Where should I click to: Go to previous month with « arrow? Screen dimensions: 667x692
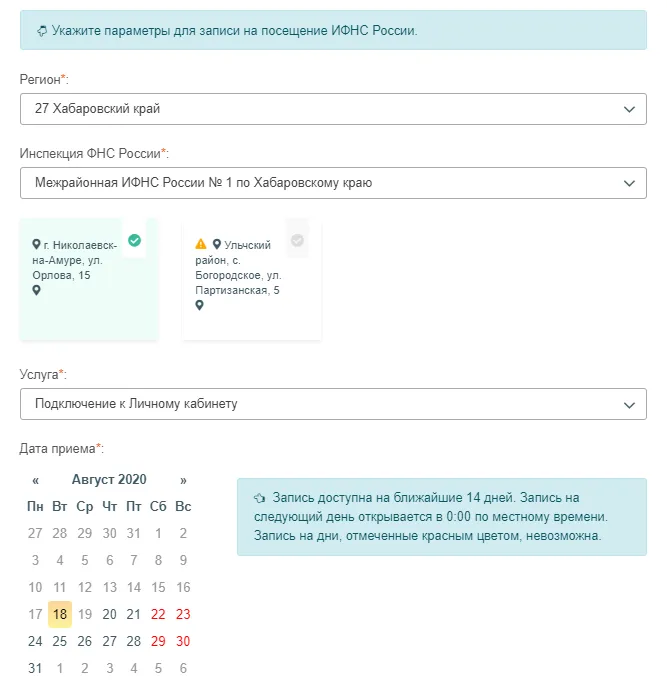click(36, 480)
